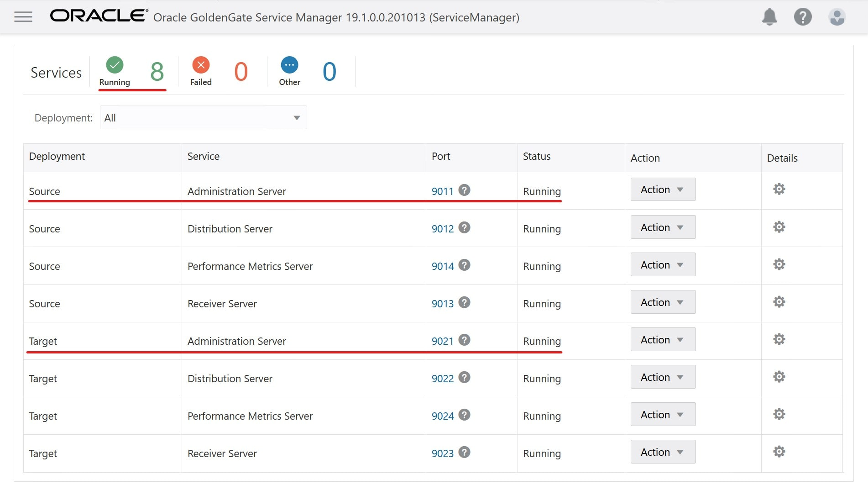Open the user account avatar menu
The image size is (868, 490).
click(x=837, y=17)
